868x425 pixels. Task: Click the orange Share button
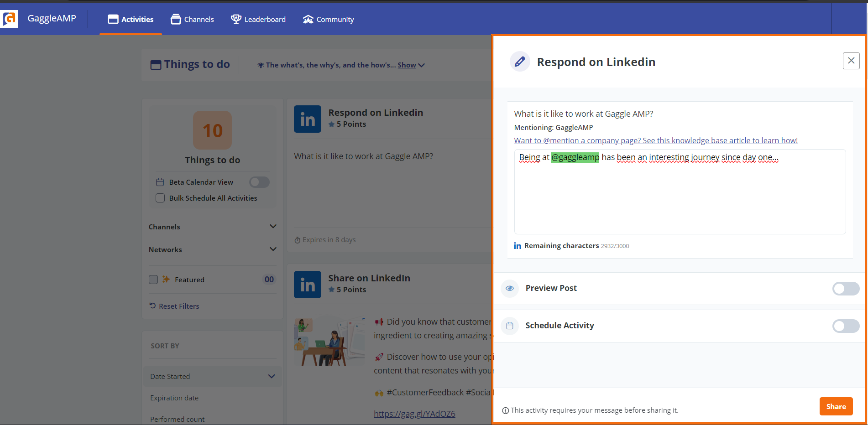click(836, 406)
